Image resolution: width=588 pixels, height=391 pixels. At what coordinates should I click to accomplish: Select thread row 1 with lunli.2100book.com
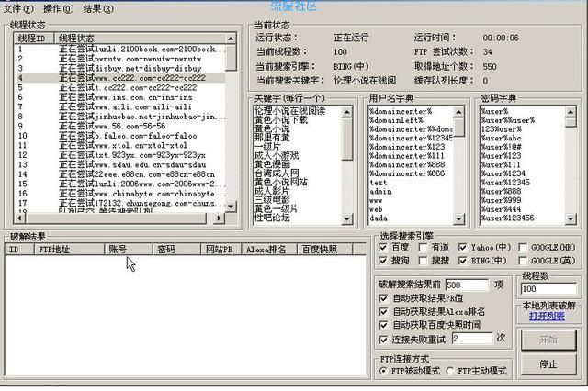[120, 49]
